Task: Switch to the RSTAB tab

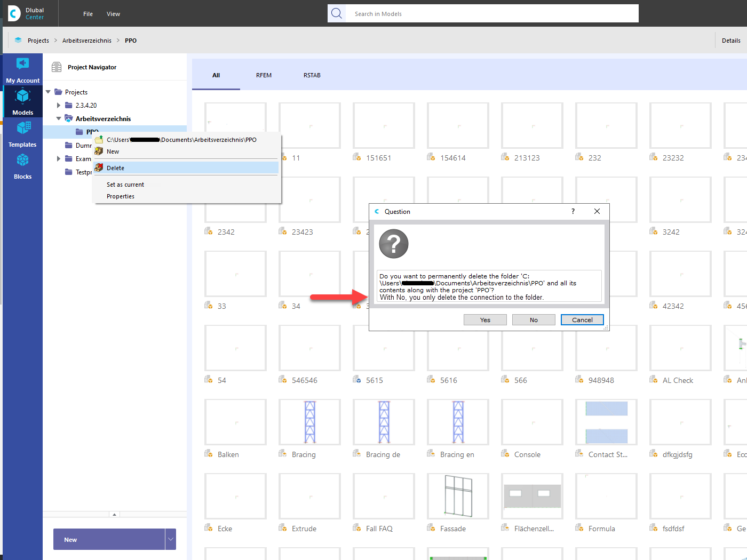Action: [312, 75]
